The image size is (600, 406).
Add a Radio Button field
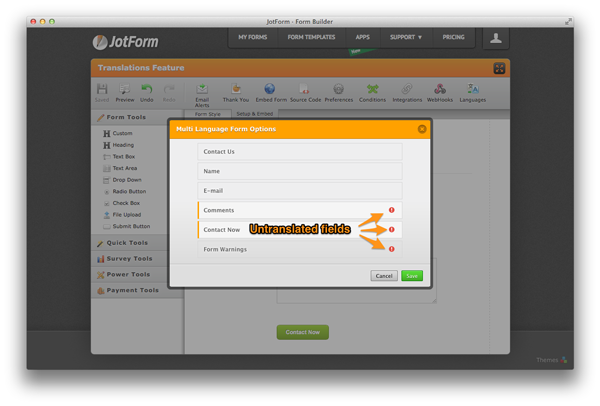tap(124, 191)
